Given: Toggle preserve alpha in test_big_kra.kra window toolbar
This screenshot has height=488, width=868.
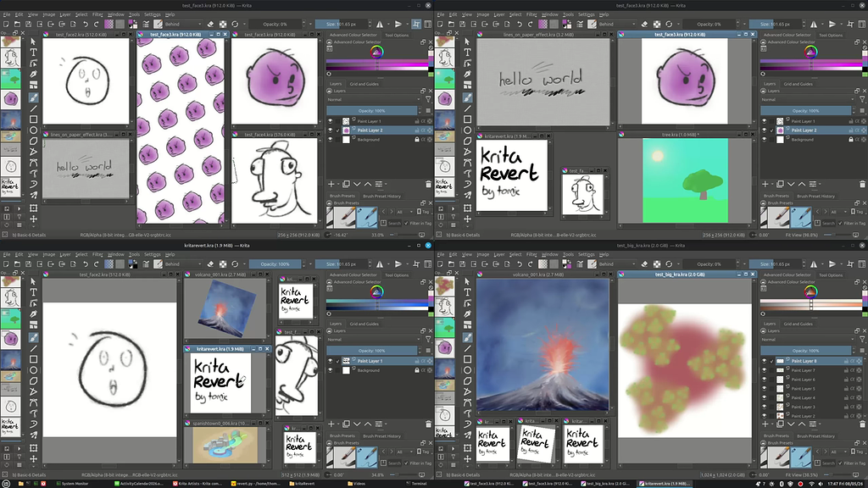Looking at the screenshot, I should 657,264.
